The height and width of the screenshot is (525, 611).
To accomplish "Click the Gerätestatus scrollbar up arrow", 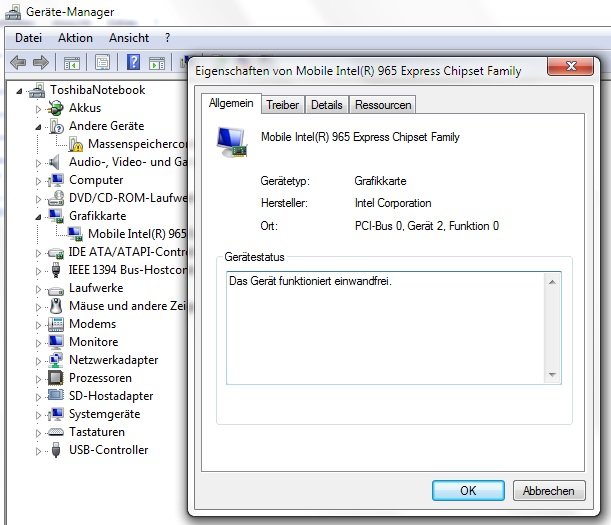I will click(x=552, y=282).
